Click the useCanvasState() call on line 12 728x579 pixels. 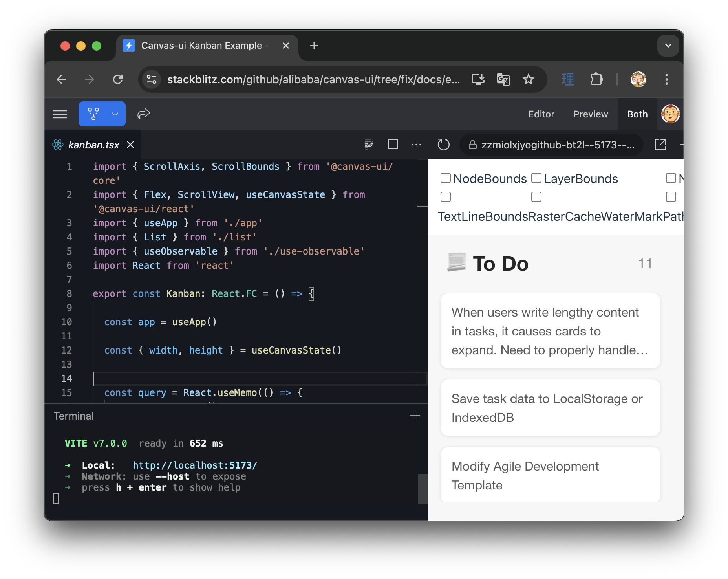[296, 350]
